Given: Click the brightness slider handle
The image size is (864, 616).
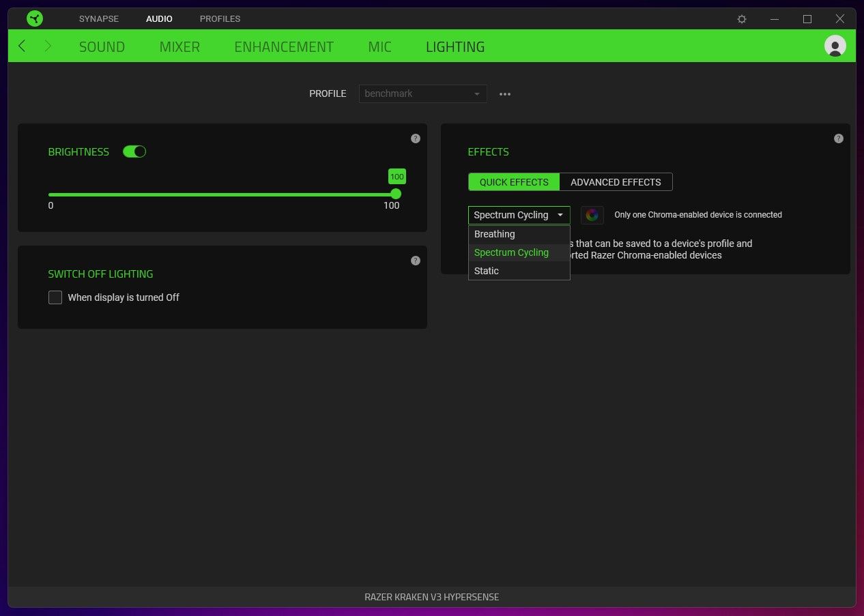Looking at the screenshot, I should point(396,194).
